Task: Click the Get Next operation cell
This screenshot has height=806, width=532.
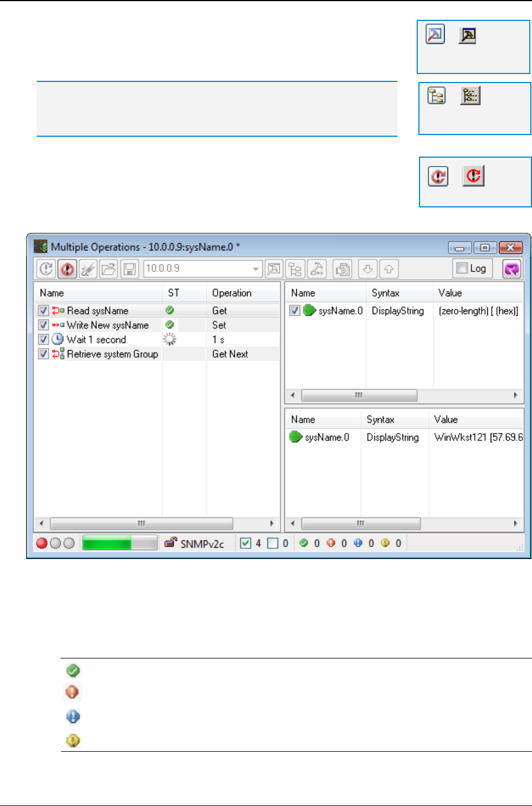Action: coord(230,354)
